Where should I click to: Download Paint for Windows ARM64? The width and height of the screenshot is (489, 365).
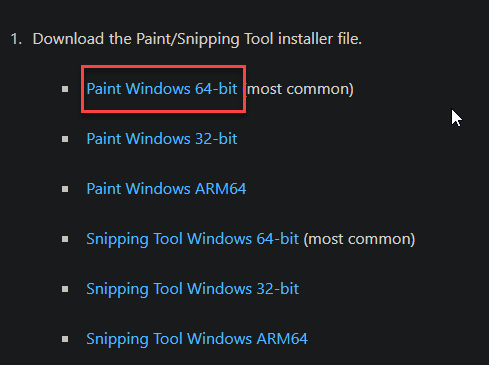tap(166, 189)
